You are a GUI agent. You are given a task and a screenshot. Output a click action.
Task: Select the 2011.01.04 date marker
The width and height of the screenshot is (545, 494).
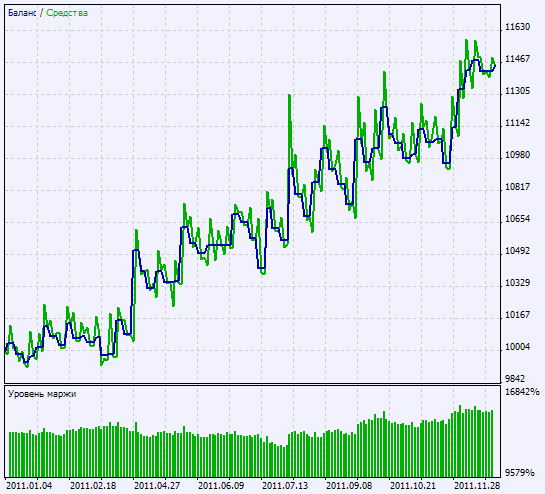click(29, 486)
